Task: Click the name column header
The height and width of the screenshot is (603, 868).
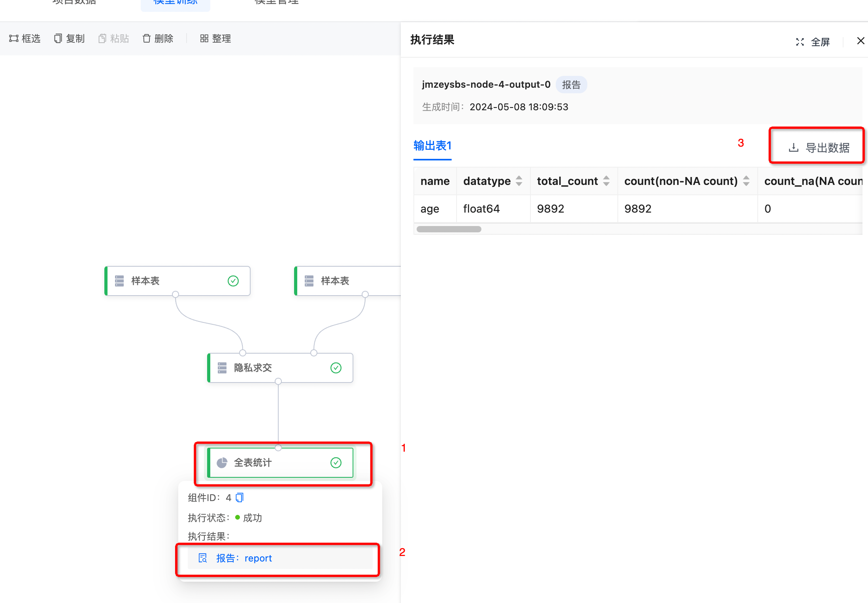Action: 435,181
